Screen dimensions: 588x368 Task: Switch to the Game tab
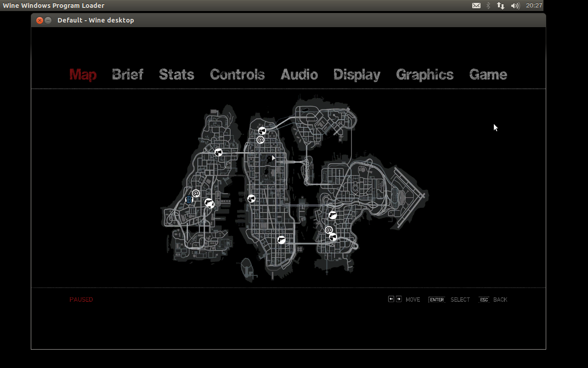(x=488, y=75)
